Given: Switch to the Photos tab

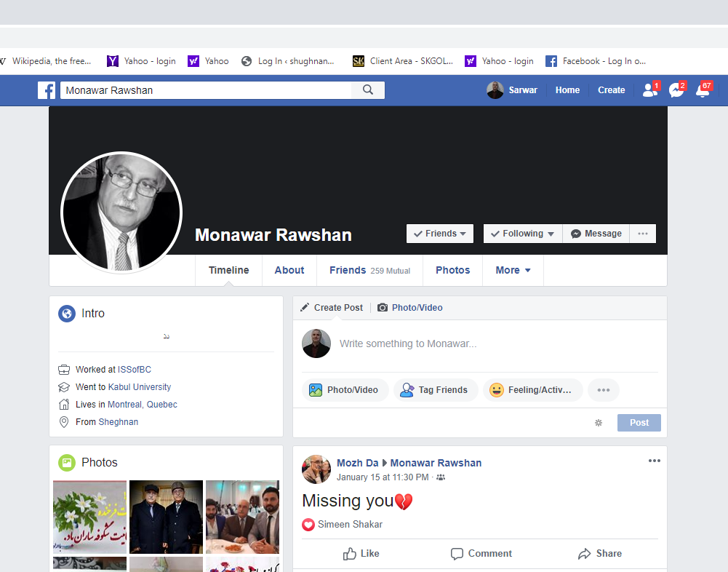Looking at the screenshot, I should (452, 271).
